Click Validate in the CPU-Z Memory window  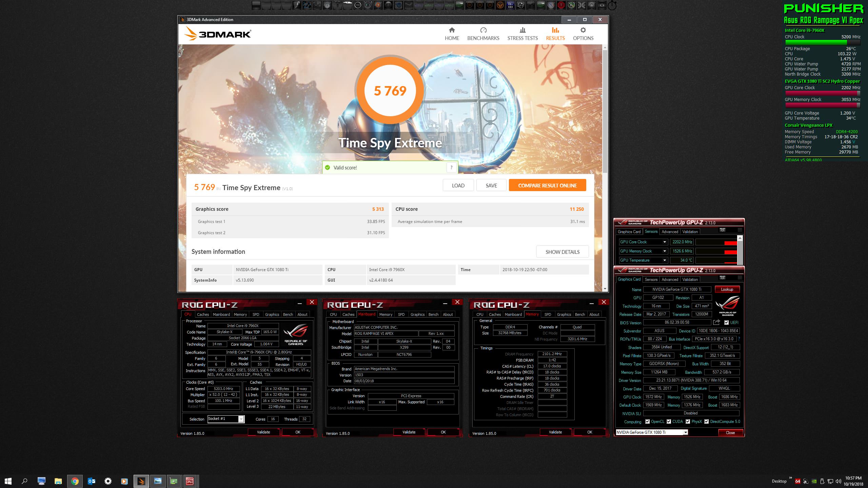click(x=555, y=432)
